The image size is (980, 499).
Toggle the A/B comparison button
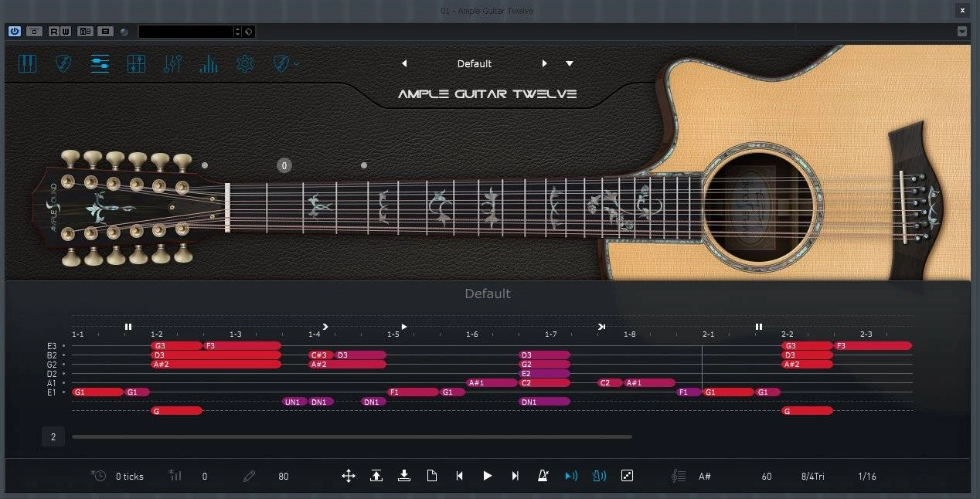86,32
